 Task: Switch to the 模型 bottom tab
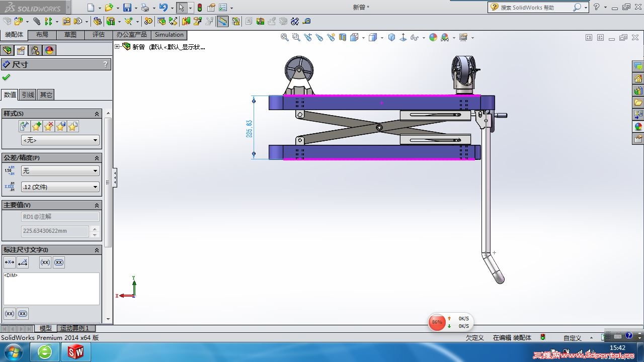(46, 328)
